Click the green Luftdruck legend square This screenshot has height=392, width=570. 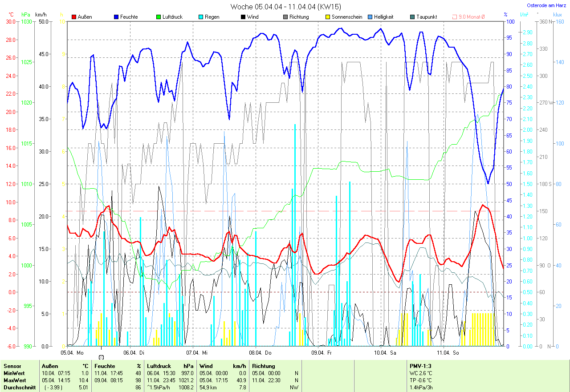coord(159,17)
